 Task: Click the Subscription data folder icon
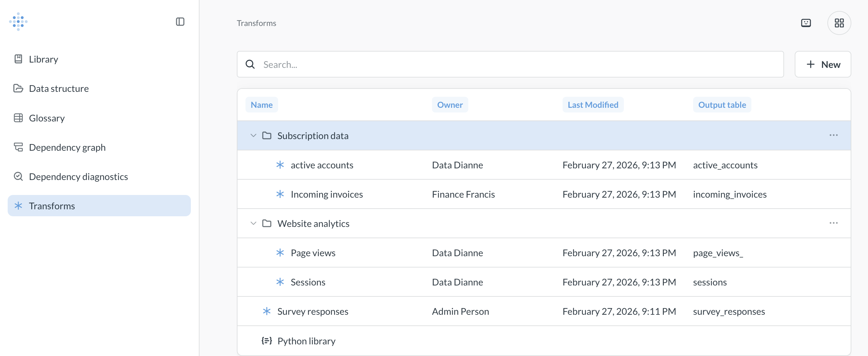pos(266,136)
